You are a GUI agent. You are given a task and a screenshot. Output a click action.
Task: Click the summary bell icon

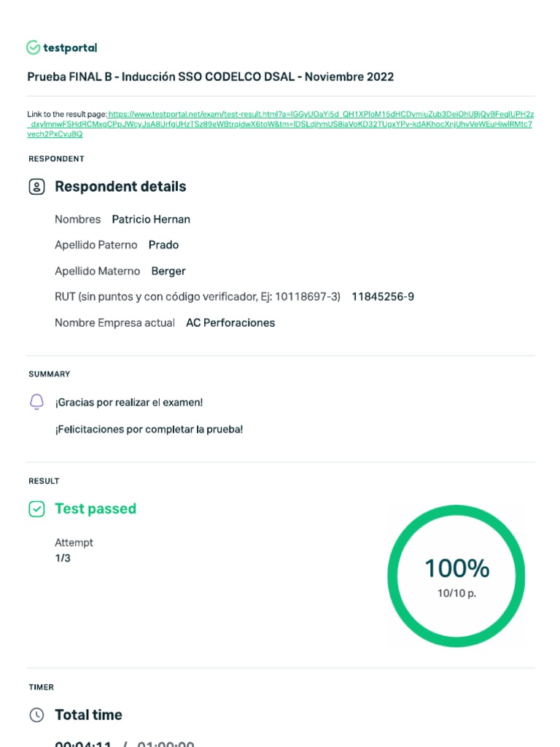(36, 402)
